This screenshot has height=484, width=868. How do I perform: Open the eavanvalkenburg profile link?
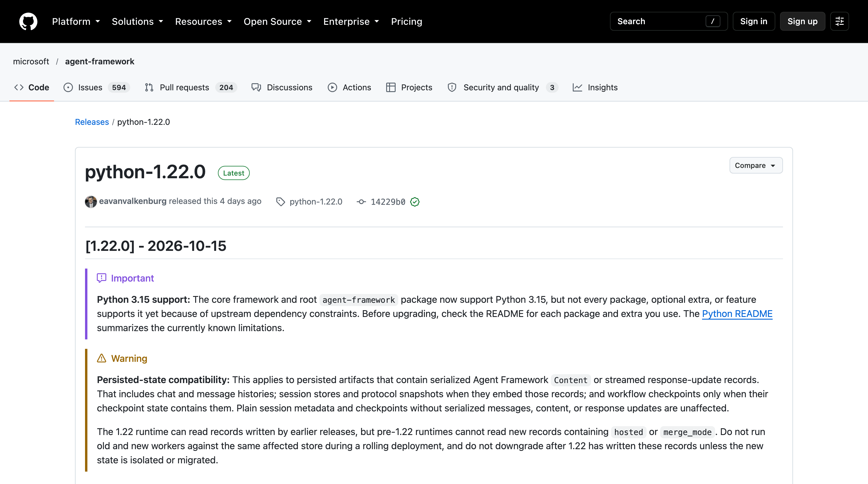coord(133,201)
